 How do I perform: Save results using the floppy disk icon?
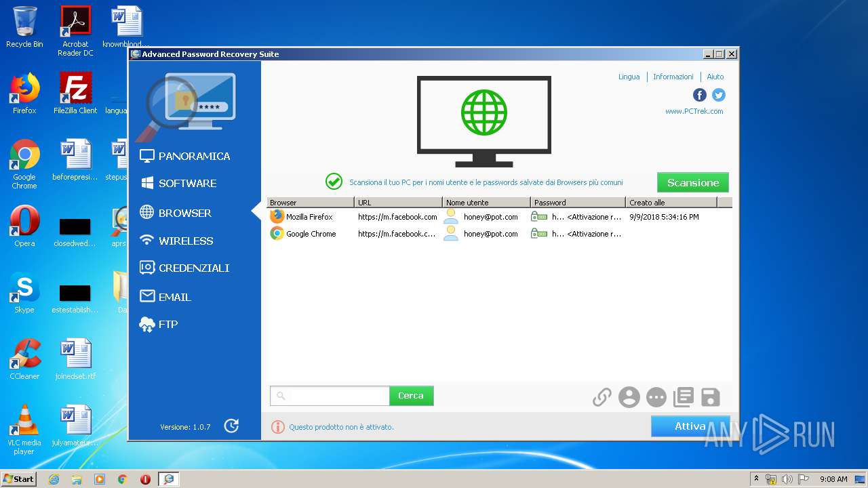click(x=710, y=397)
